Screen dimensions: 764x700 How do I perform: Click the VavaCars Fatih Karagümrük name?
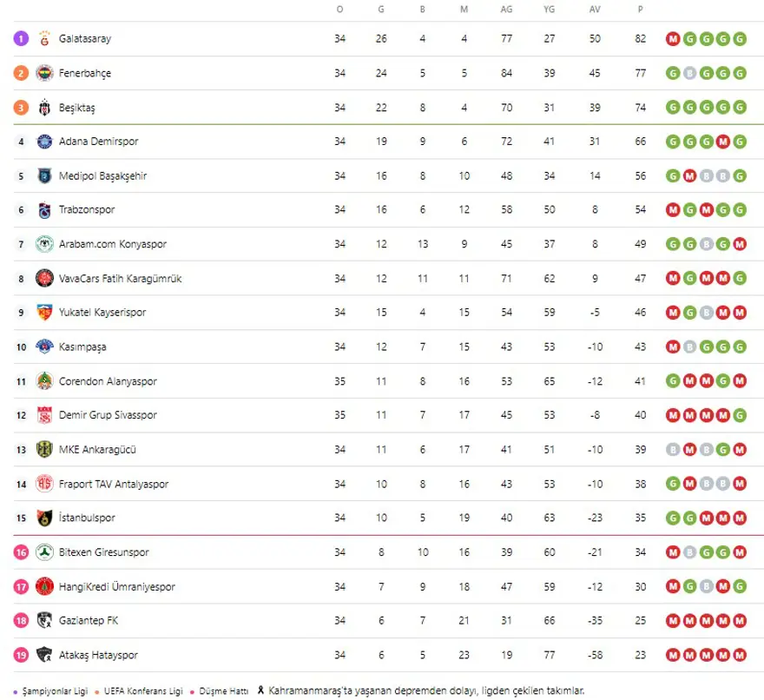pyautogui.click(x=120, y=279)
